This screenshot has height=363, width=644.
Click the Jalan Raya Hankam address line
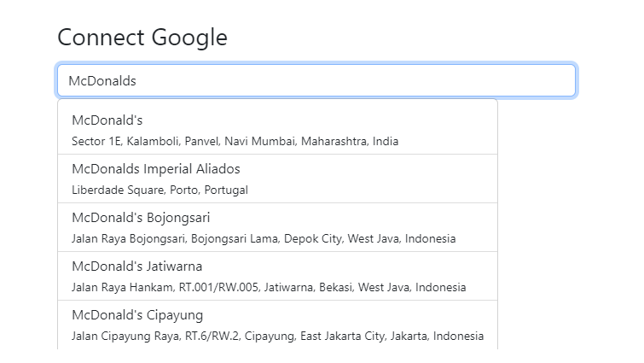[269, 287]
